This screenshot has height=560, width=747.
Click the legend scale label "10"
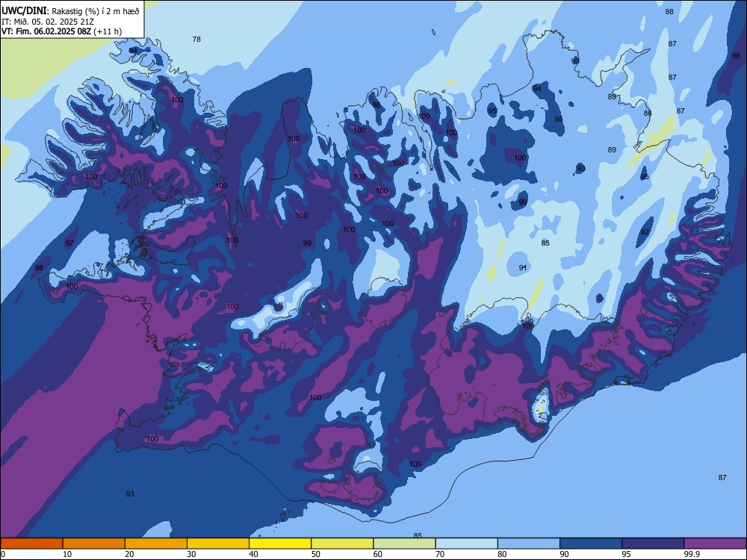(x=67, y=554)
